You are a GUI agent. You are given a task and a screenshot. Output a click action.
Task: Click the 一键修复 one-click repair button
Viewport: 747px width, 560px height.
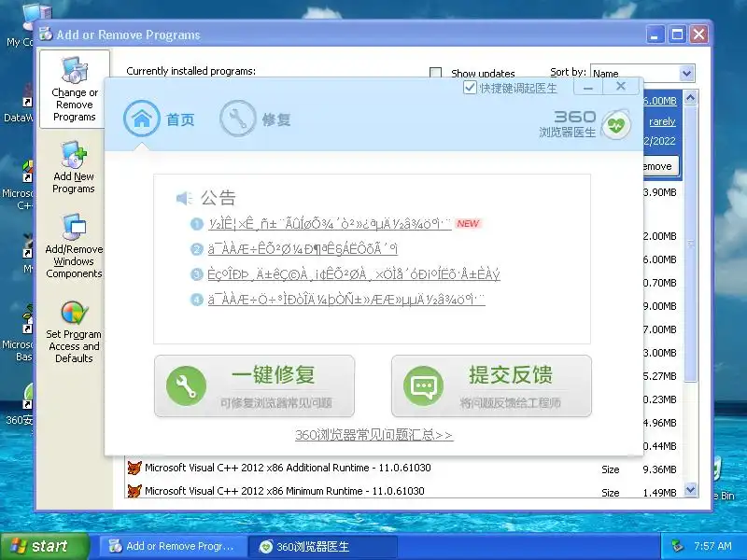[x=254, y=385]
